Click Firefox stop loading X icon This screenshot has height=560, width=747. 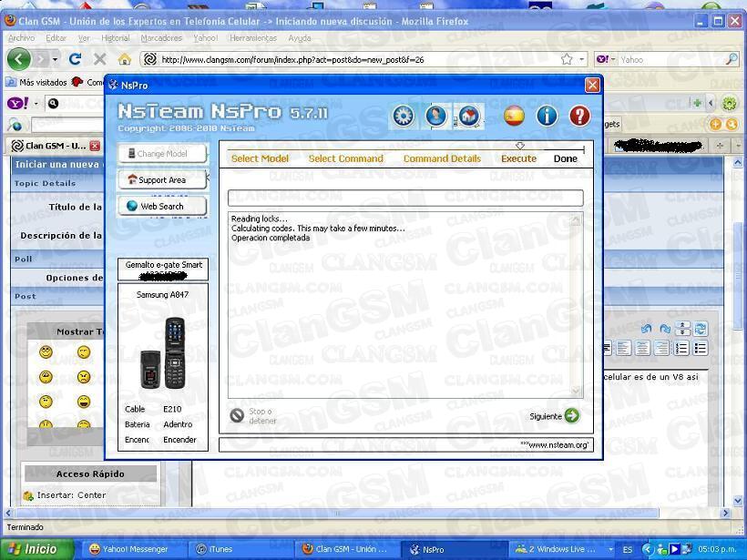99,59
